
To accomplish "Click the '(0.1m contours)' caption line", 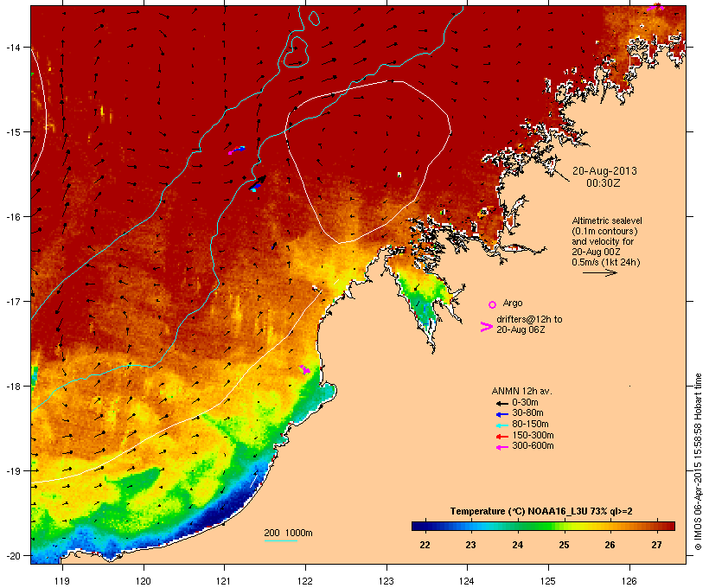I will point(604,231).
